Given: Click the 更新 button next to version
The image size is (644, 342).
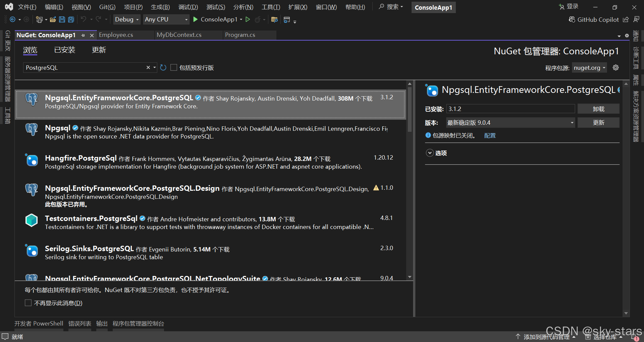Looking at the screenshot, I should pos(598,123).
